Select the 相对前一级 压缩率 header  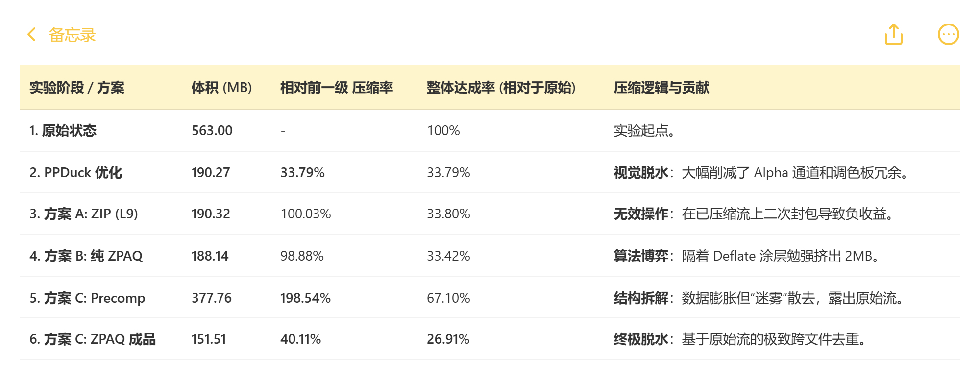coord(336,88)
